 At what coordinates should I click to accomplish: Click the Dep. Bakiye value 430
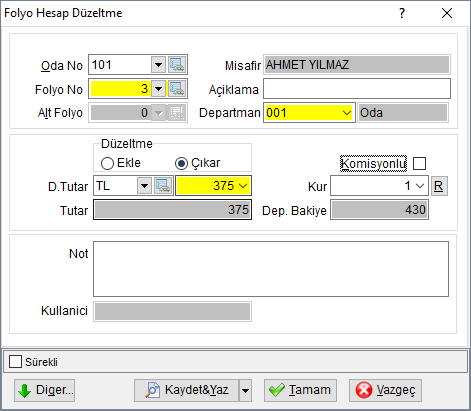click(379, 210)
